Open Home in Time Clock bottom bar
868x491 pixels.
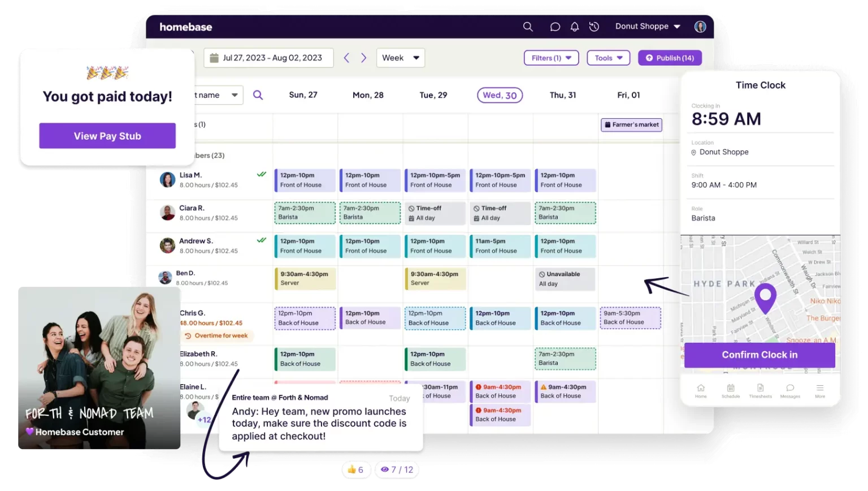(x=701, y=391)
